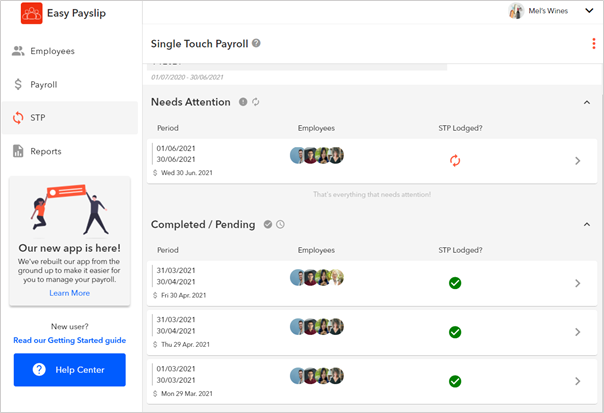Click the orange STP sync icon in sidebar
The width and height of the screenshot is (604, 413).
(18, 118)
